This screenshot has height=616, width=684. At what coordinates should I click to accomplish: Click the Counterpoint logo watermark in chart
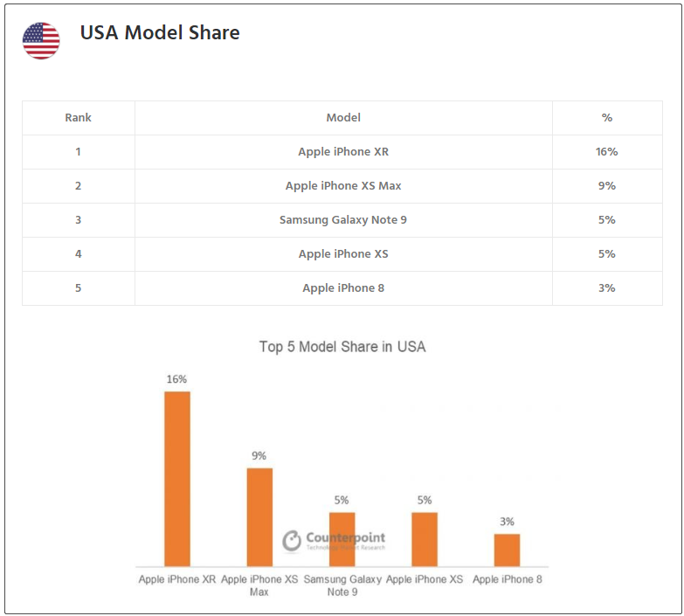click(x=334, y=540)
